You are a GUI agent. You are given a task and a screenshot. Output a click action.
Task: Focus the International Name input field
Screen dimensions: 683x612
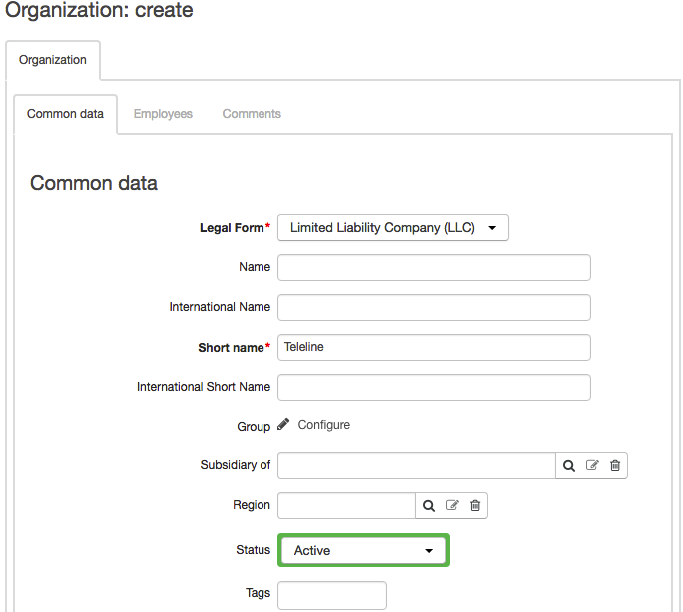[x=434, y=308]
